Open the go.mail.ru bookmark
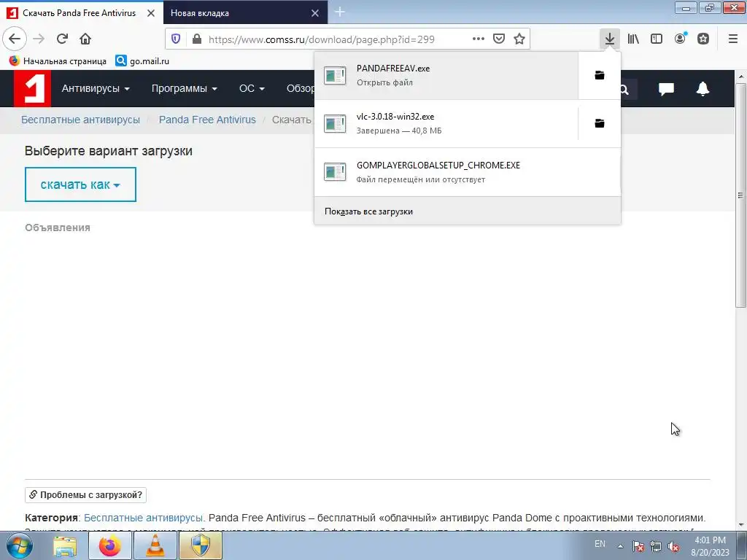Screen dimensions: 747x560 pos(142,61)
